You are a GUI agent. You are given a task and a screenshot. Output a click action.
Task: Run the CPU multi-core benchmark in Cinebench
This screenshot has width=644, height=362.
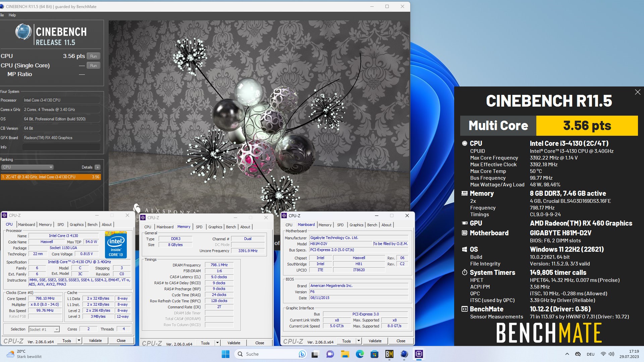tap(94, 56)
